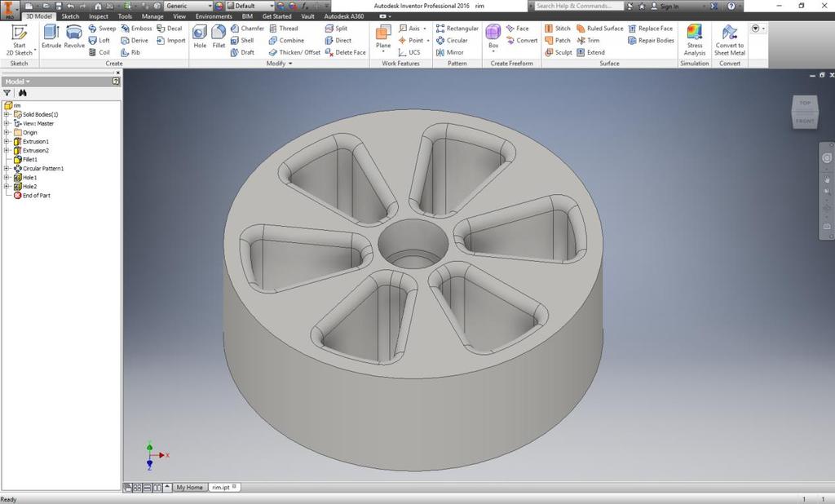This screenshot has width=835, height=504.
Task: Open the Generic material dropdown
Action: coord(188,6)
